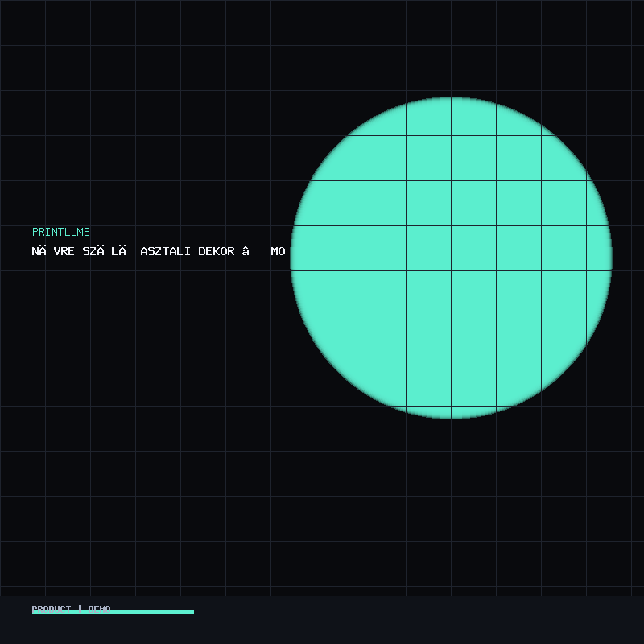Viewport: 644px width, 644px height.
Task: Click the SZÄ word in the headline
Action: point(93,251)
